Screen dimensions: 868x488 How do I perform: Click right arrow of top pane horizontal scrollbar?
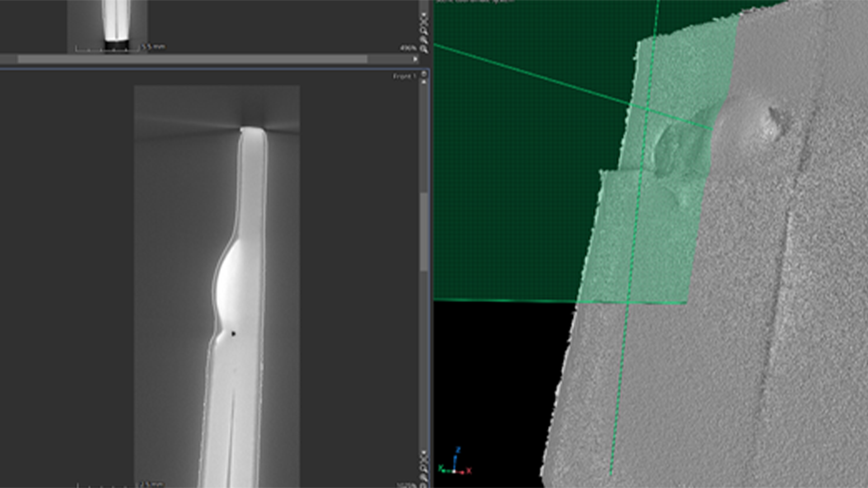pos(415,59)
